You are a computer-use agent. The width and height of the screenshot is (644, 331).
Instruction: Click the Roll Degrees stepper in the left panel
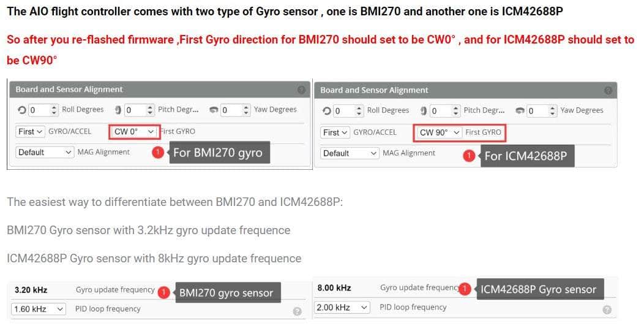tap(54, 110)
